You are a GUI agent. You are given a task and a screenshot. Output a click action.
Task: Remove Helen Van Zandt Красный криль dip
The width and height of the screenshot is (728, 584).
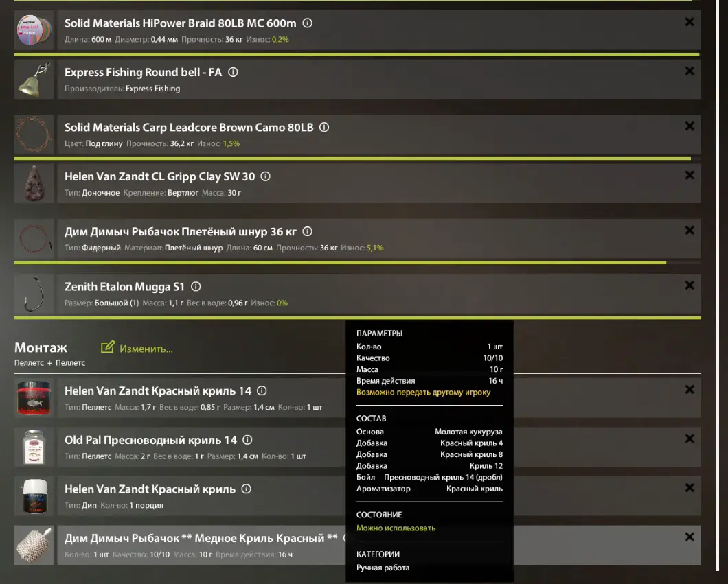click(x=690, y=488)
